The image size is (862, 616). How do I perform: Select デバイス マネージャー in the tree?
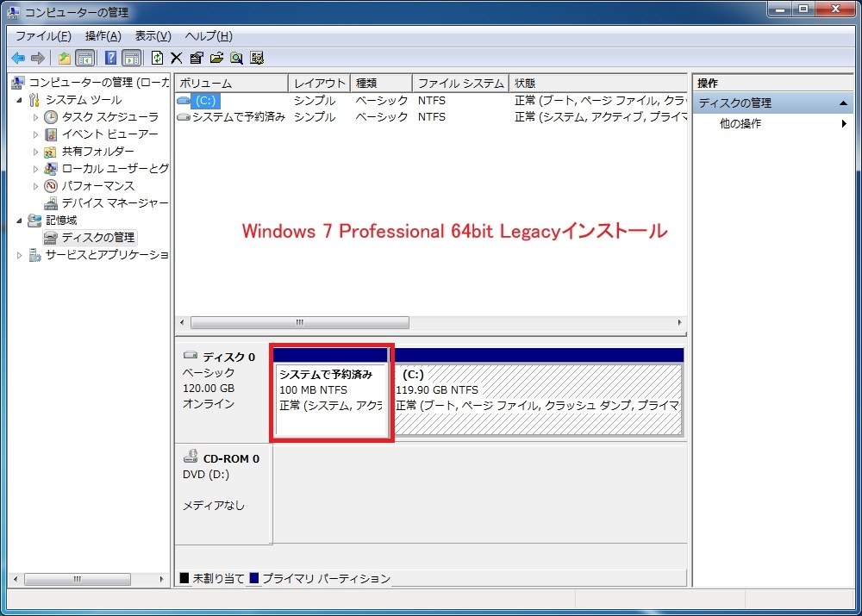(x=115, y=203)
